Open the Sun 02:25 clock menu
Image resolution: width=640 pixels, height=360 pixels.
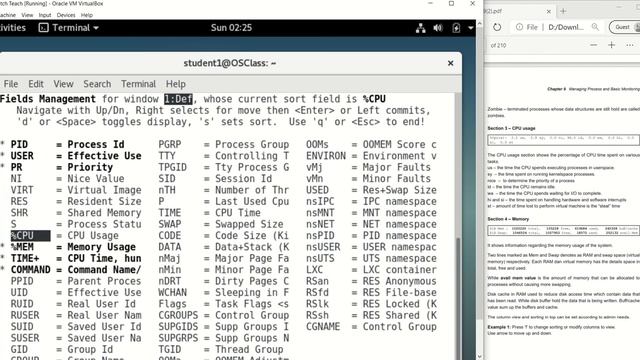[x=231, y=28]
